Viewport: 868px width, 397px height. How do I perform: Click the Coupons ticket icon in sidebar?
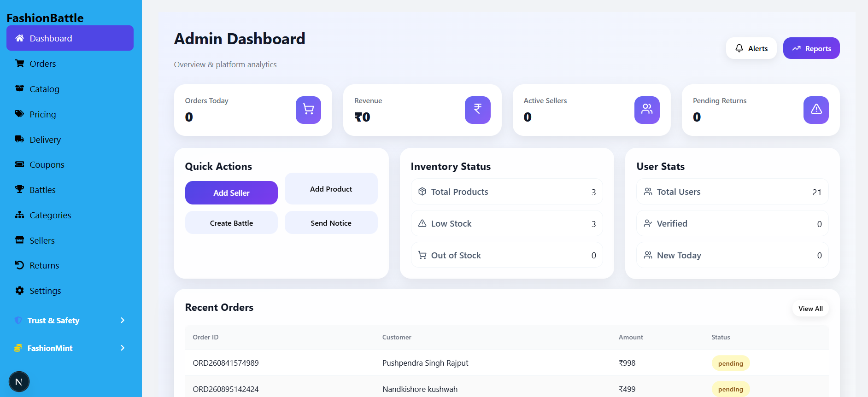click(x=19, y=164)
